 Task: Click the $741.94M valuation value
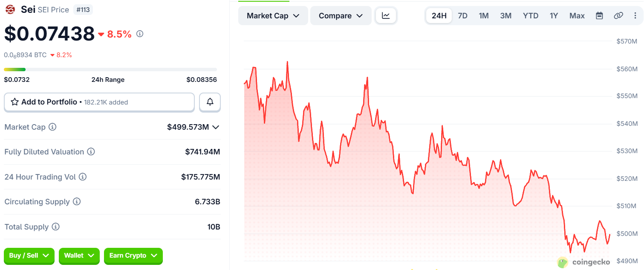pos(202,152)
